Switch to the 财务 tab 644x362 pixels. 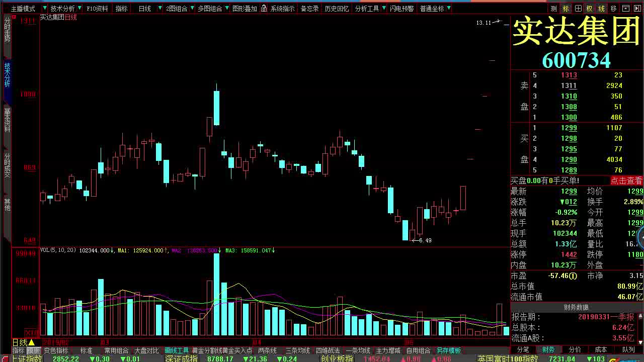[x=548, y=349]
